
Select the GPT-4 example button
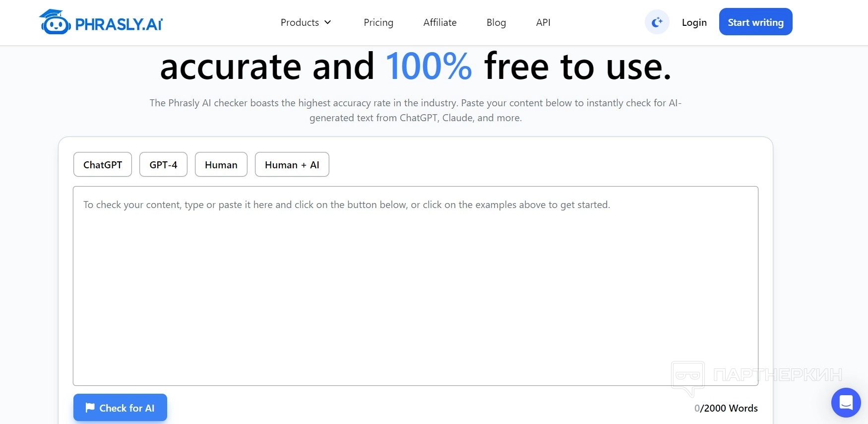tap(163, 164)
